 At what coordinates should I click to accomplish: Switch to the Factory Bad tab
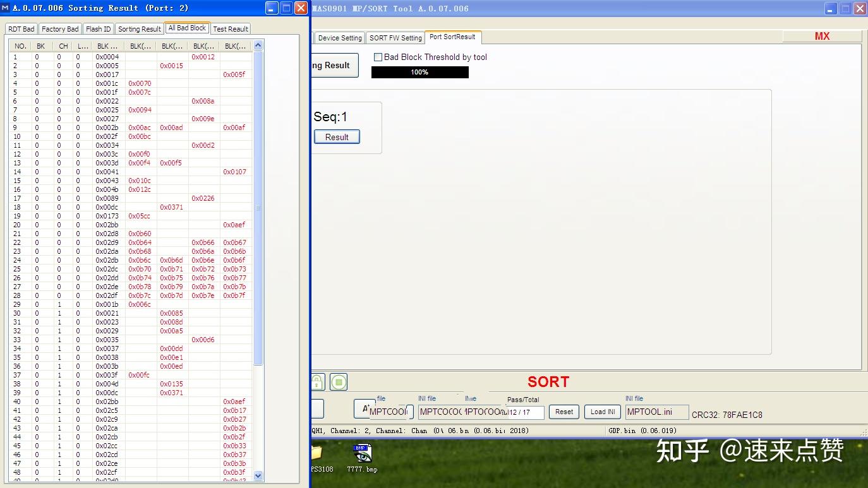tap(60, 29)
